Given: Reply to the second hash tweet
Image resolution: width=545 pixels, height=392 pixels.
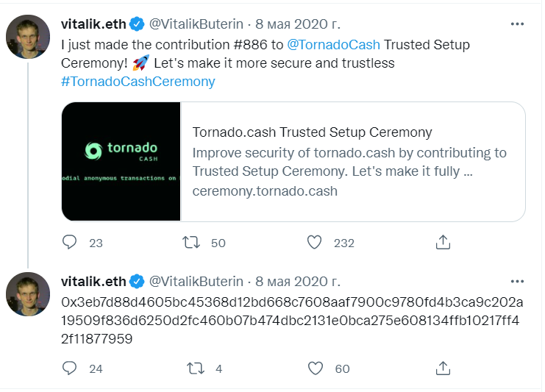Looking at the screenshot, I should [x=70, y=368].
